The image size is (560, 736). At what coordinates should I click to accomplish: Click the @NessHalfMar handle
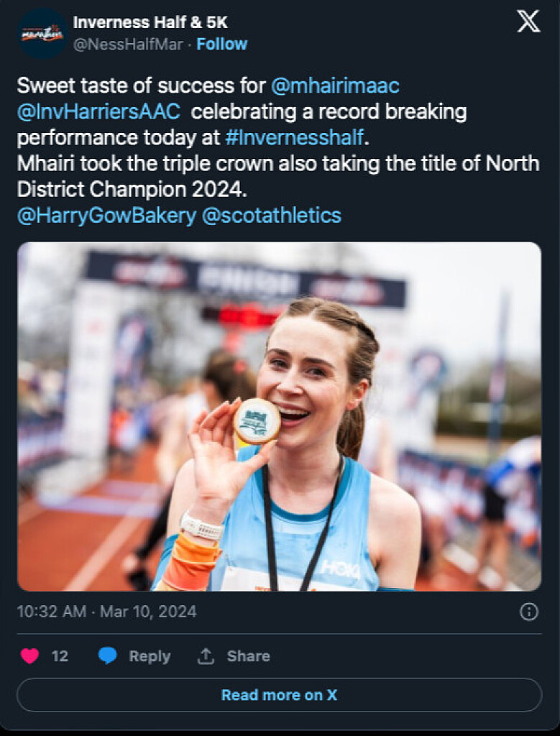pos(127,45)
